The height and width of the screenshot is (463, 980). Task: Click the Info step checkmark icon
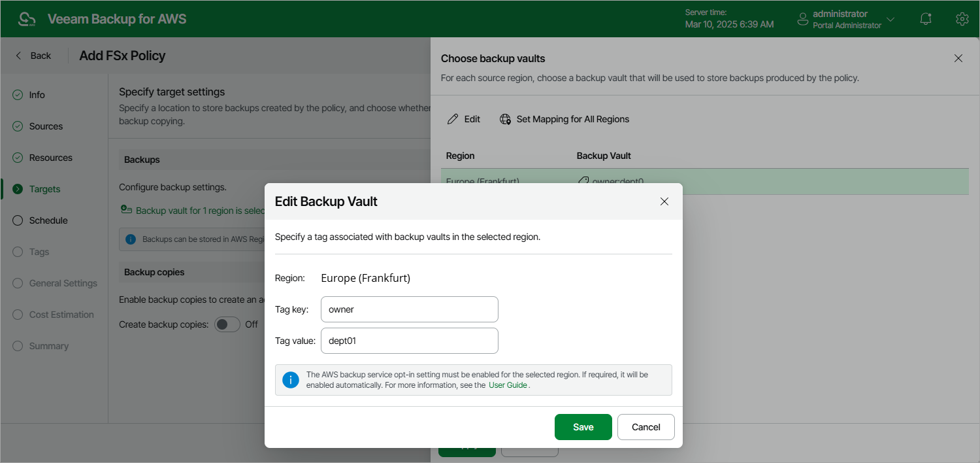[18, 95]
